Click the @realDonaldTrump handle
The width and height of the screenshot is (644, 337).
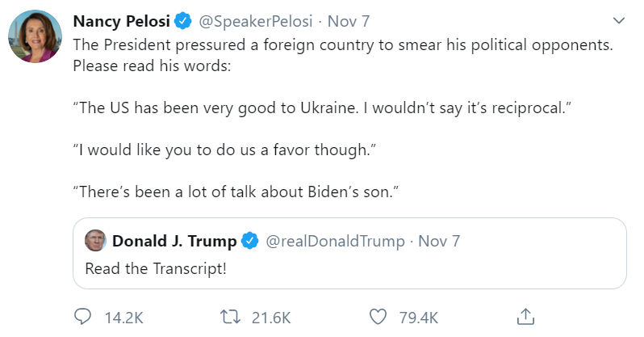tap(335, 242)
